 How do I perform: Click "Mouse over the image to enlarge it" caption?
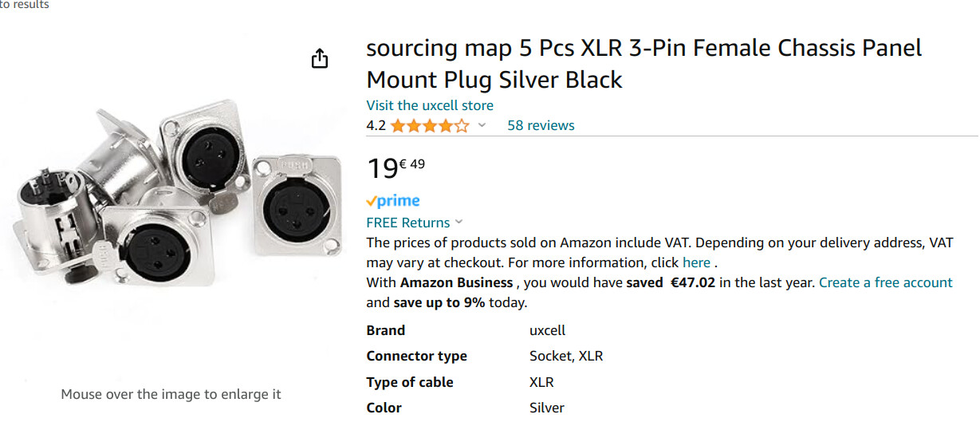point(171,394)
